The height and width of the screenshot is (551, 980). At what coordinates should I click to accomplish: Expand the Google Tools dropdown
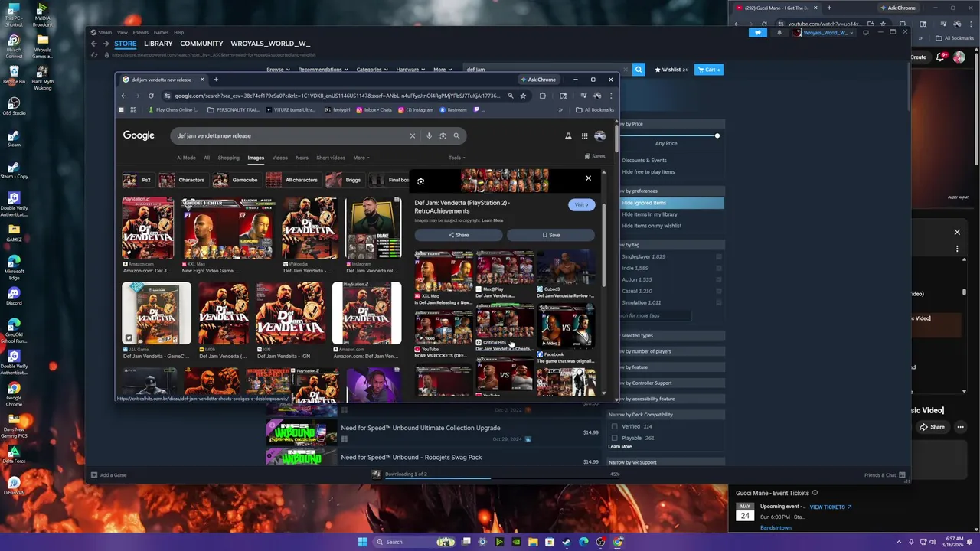point(456,158)
